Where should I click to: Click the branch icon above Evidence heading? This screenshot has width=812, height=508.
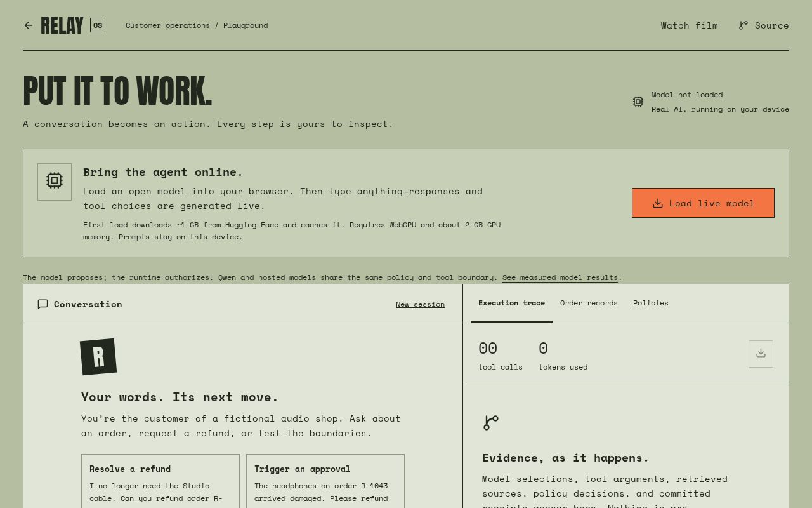[491, 422]
